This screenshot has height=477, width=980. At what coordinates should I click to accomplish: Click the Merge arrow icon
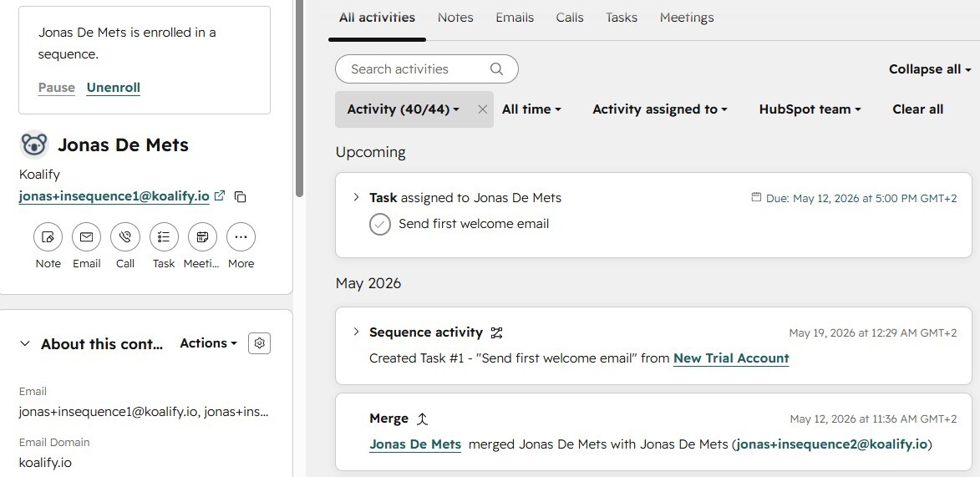point(423,419)
